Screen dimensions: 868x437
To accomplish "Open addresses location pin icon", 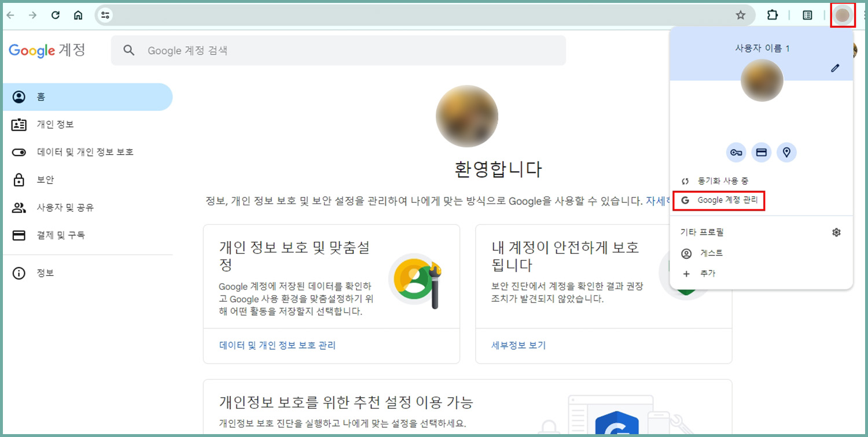I will point(786,153).
